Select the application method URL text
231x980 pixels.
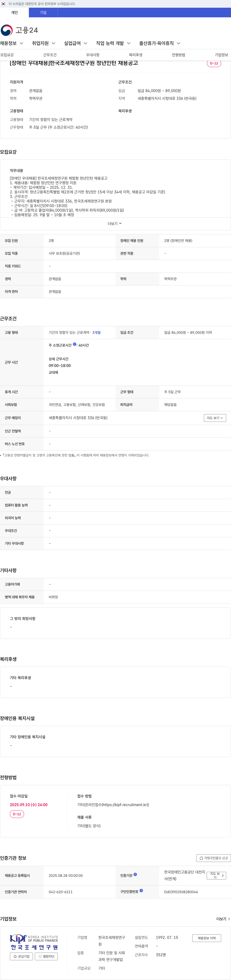point(113,805)
